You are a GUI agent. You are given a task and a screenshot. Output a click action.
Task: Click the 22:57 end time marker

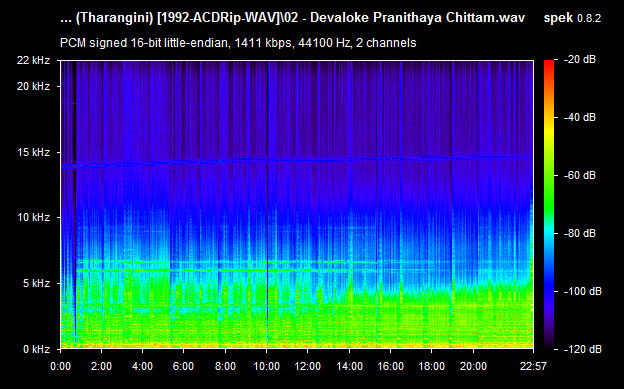533,366
